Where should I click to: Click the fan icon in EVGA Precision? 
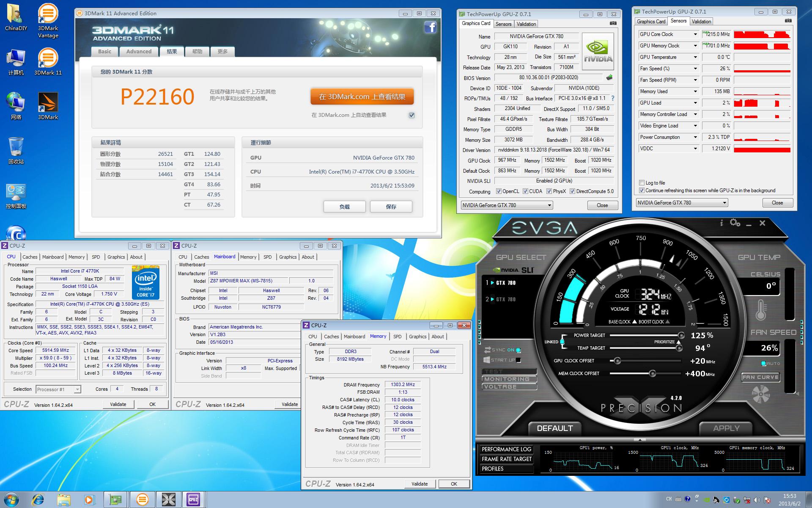pos(761,395)
